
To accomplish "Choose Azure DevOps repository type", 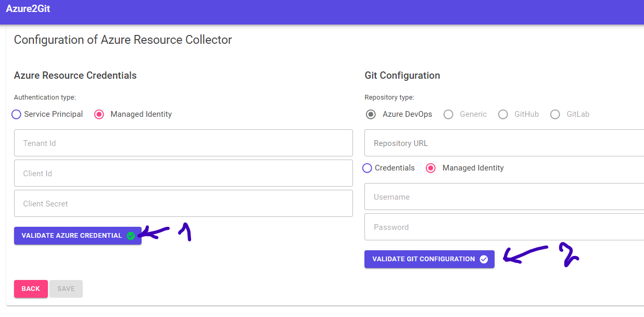I will [x=371, y=114].
